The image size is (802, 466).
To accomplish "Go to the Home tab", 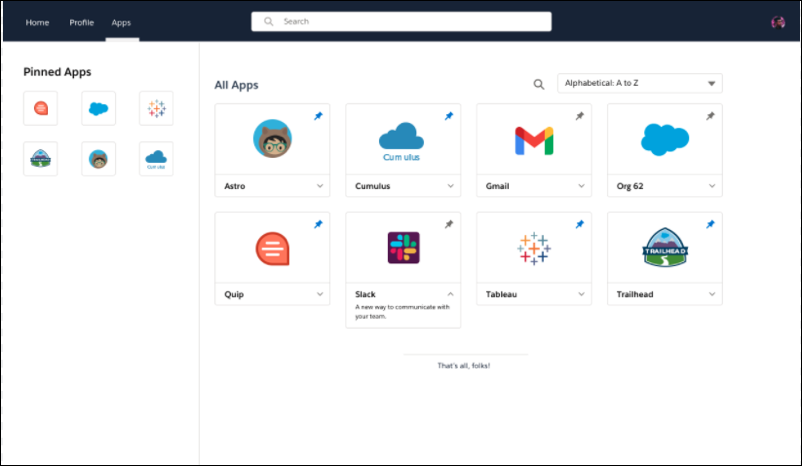I will pyautogui.click(x=37, y=23).
